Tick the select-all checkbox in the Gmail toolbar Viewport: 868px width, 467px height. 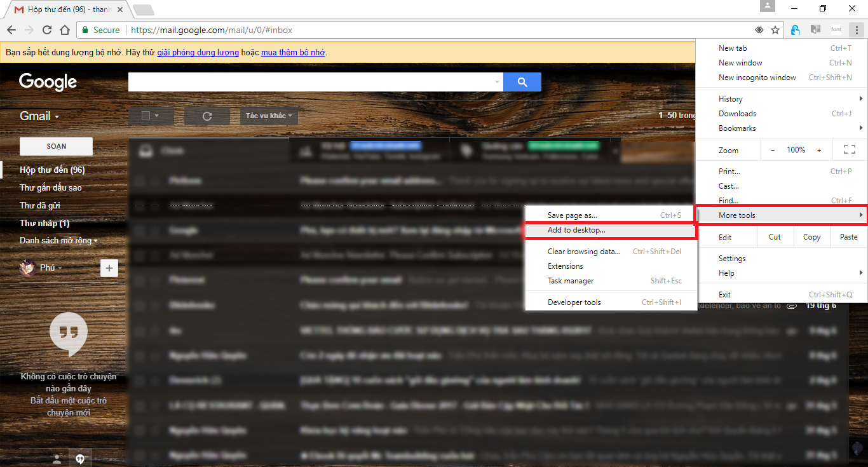pyautogui.click(x=146, y=116)
